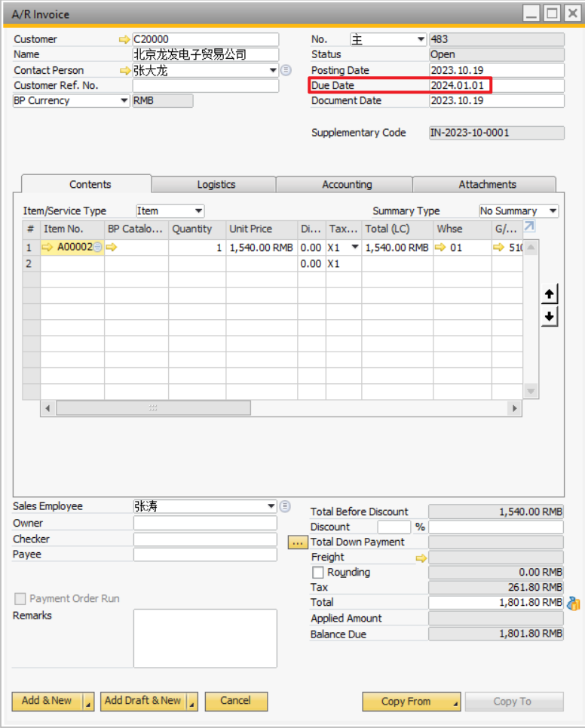
Task: Move row up with the up arrow
Action: (x=550, y=294)
